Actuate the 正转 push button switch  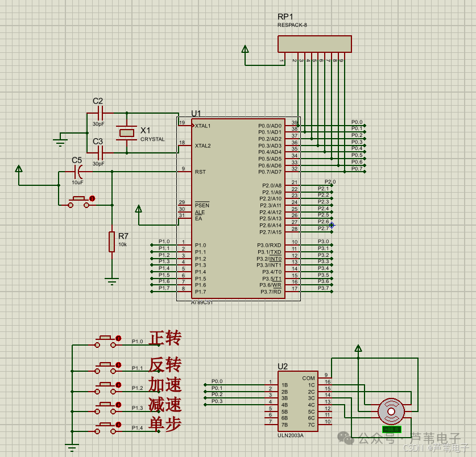105,341
